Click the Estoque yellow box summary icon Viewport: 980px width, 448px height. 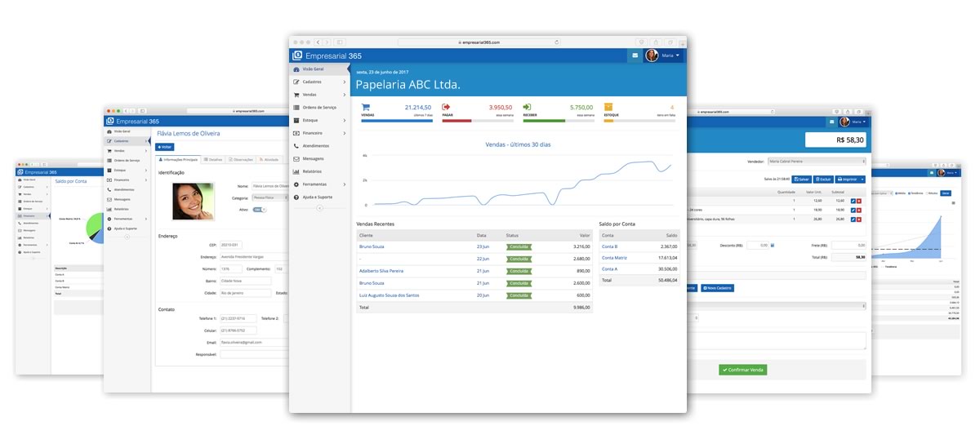click(x=608, y=107)
